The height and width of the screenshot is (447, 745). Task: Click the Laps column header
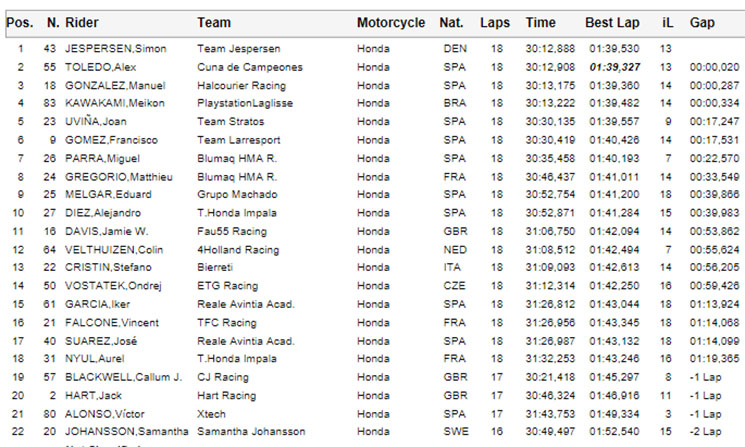pos(495,23)
